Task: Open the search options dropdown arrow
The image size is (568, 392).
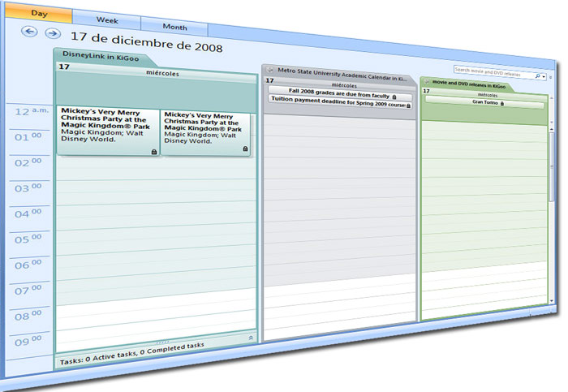Action: [x=544, y=77]
